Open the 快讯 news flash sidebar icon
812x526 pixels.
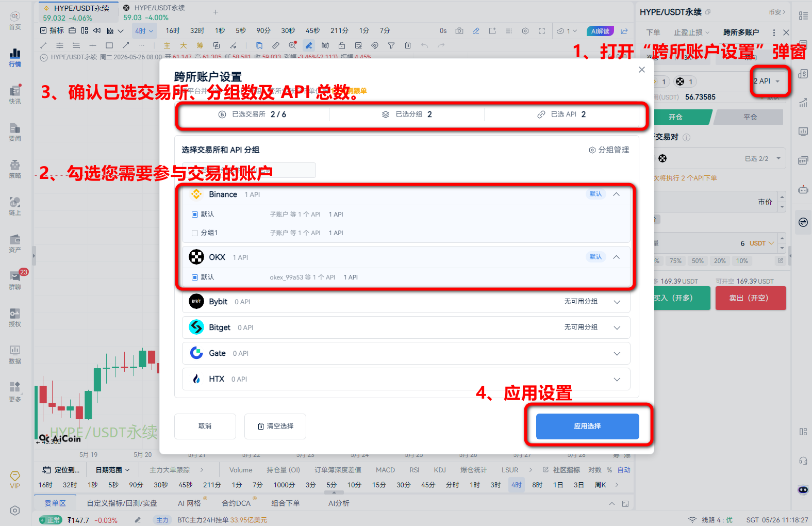pyautogui.click(x=15, y=95)
